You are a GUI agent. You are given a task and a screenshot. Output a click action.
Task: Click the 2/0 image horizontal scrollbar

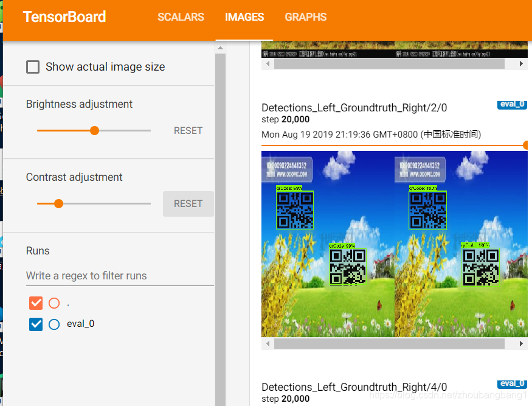389,343
